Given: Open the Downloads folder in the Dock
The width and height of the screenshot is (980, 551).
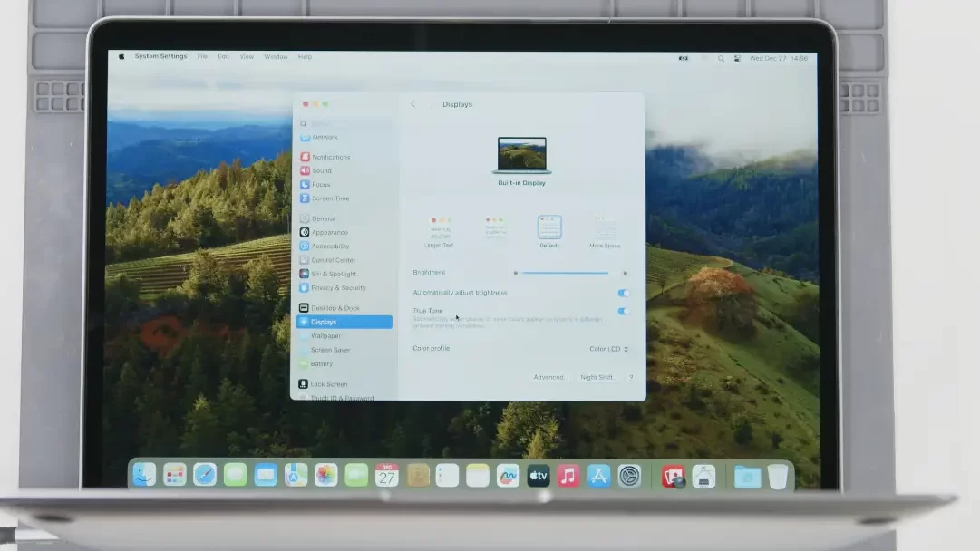Looking at the screenshot, I should pos(748,477).
